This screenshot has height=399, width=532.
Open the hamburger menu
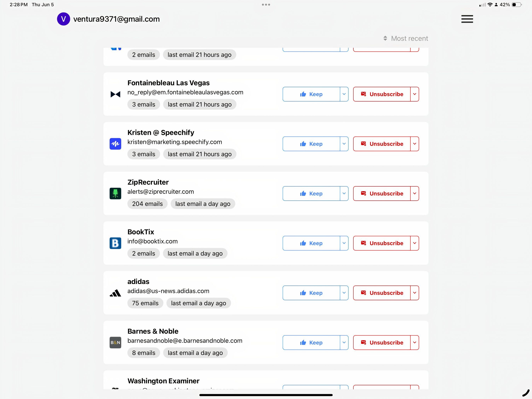[467, 19]
